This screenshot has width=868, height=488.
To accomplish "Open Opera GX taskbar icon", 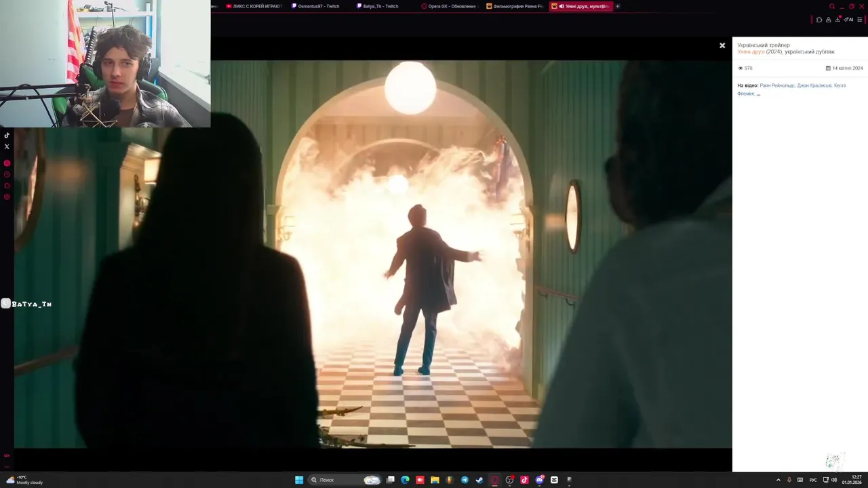I will [494, 480].
